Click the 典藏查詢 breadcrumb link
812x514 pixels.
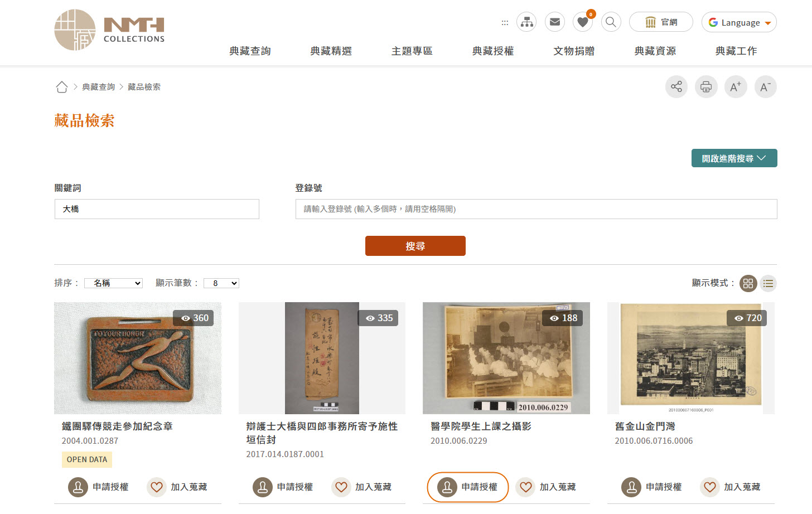[x=98, y=87]
